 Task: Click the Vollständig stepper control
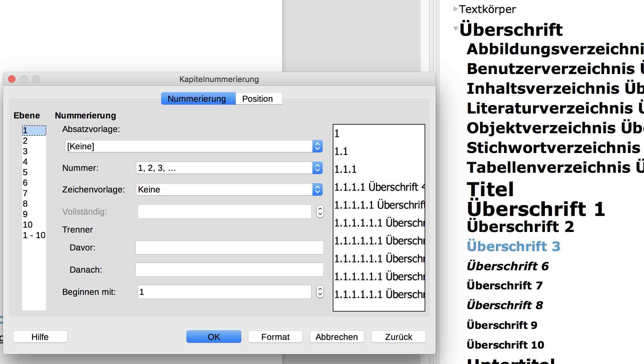[320, 212]
